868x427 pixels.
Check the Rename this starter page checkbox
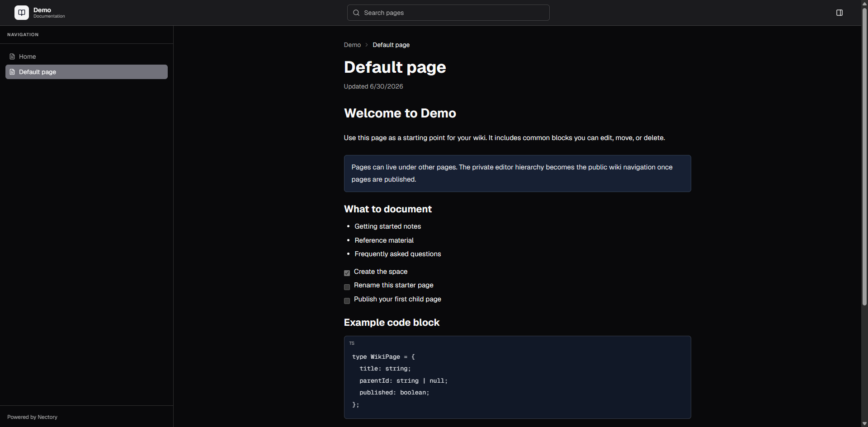coord(347,287)
